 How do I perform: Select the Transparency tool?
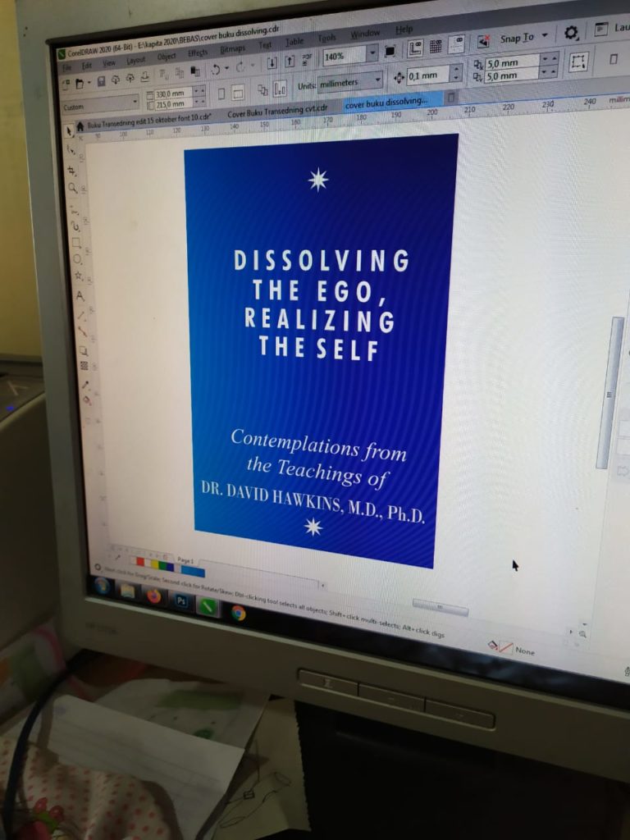coord(84,366)
